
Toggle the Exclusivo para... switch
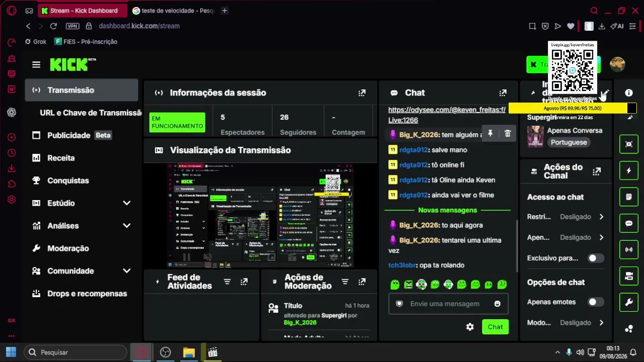point(596,258)
